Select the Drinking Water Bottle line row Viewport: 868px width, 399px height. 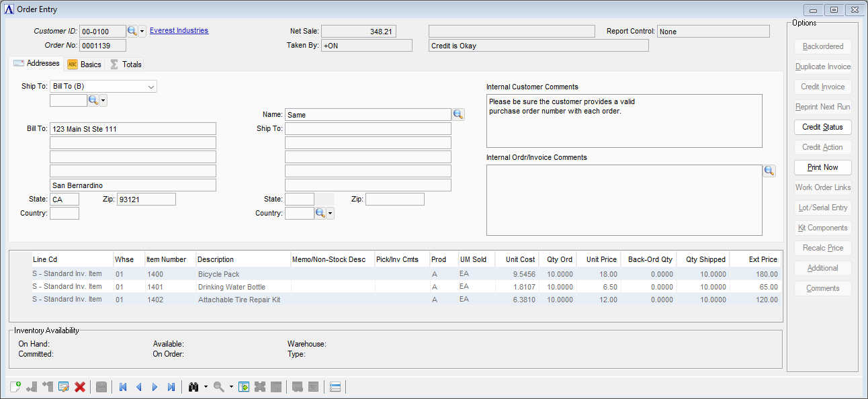[231, 287]
